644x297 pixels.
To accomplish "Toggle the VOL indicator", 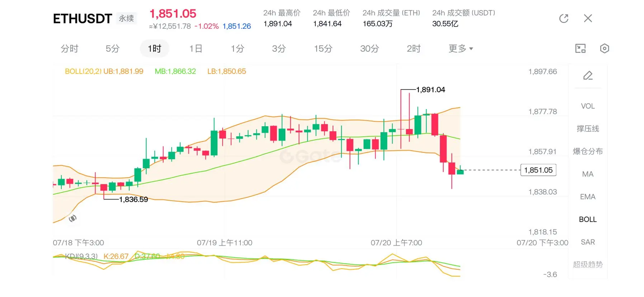I will click(x=588, y=106).
